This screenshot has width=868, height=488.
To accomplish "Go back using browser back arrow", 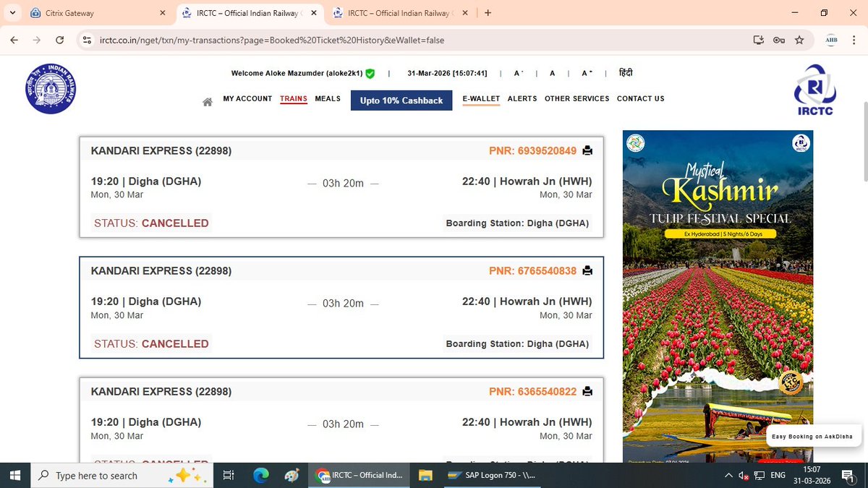I will pos(14,40).
